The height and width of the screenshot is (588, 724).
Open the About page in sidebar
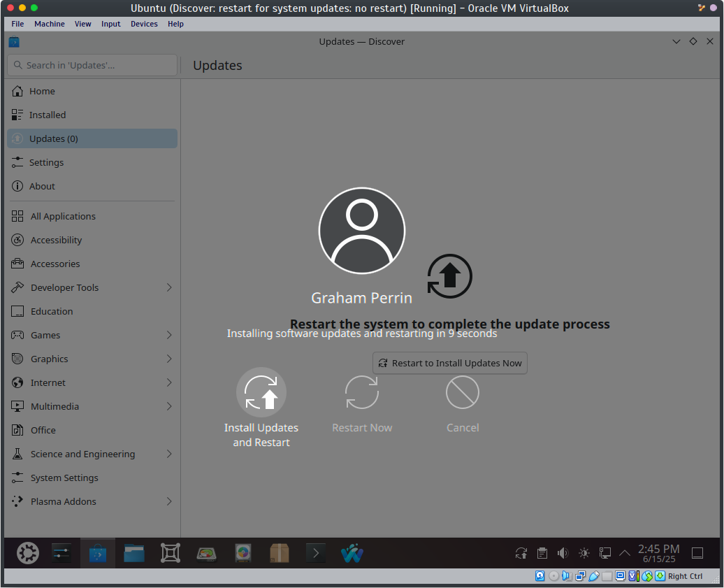click(x=92, y=186)
